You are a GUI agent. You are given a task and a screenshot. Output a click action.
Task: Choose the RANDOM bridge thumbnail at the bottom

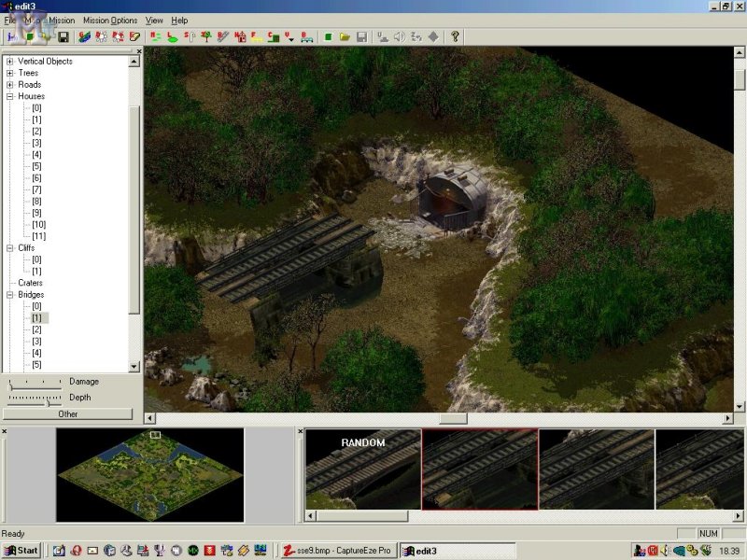click(x=362, y=471)
